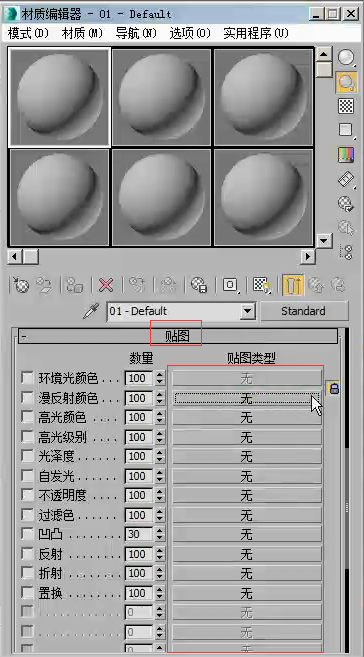Click Show Map in Viewport icon

(x=262, y=285)
